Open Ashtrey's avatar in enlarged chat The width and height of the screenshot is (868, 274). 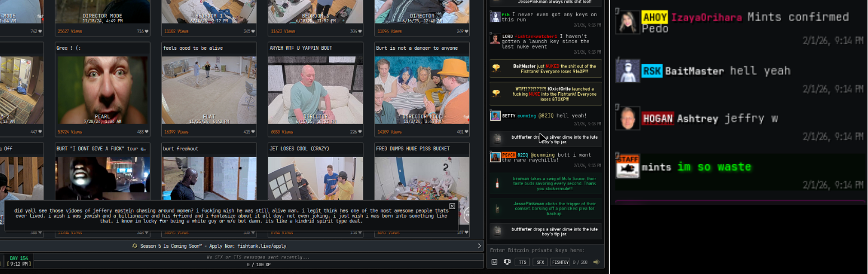(628, 119)
